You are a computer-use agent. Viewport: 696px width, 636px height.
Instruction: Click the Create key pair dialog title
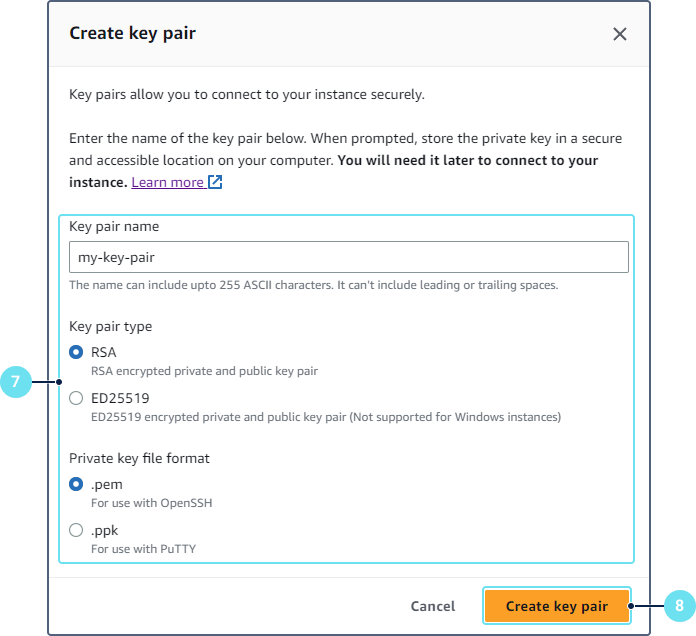click(x=132, y=33)
